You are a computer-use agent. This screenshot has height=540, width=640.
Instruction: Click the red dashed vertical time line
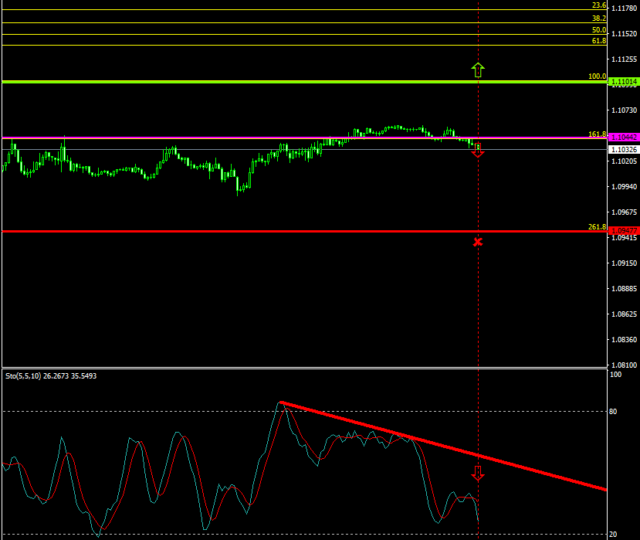coord(478,300)
